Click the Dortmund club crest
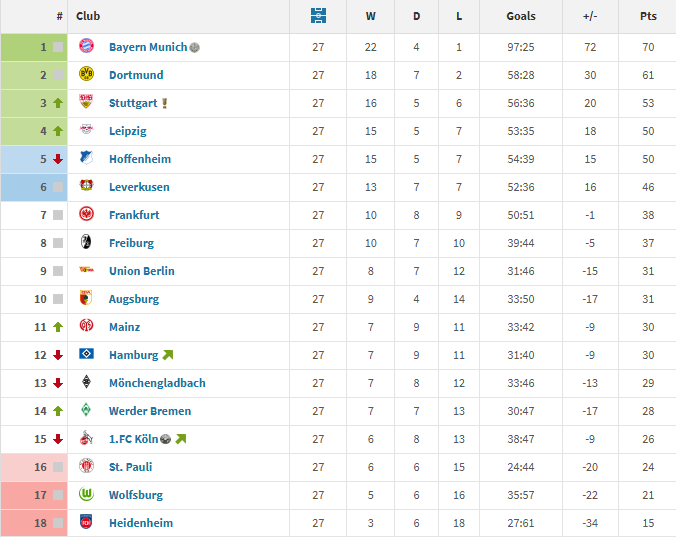676x537 pixels. click(x=86, y=75)
